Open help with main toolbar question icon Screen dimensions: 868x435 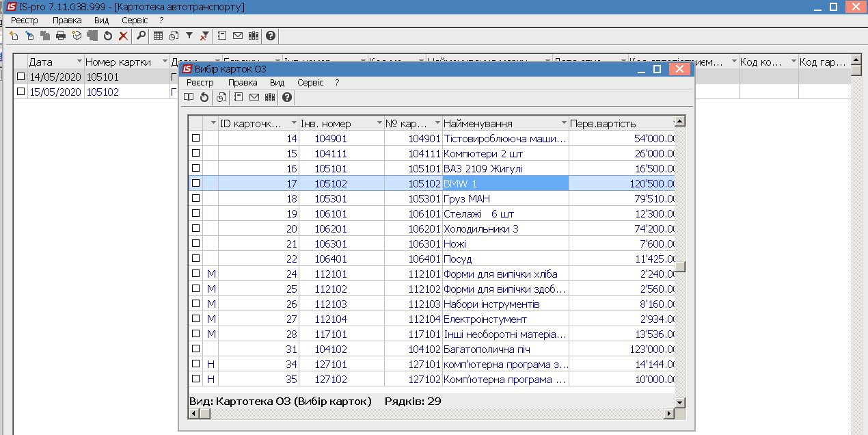coord(271,36)
